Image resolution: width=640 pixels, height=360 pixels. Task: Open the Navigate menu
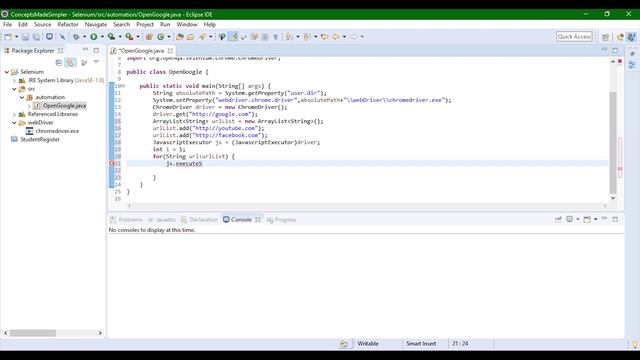point(96,24)
